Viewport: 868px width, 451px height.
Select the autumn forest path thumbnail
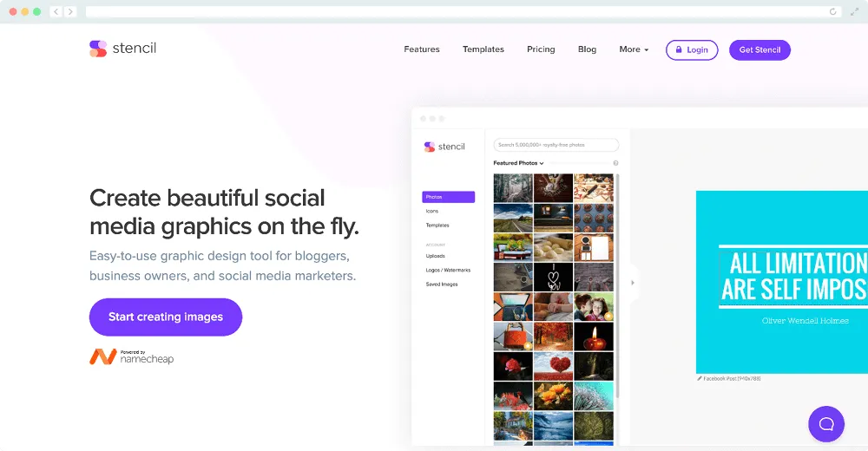click(x=553, y=337)
